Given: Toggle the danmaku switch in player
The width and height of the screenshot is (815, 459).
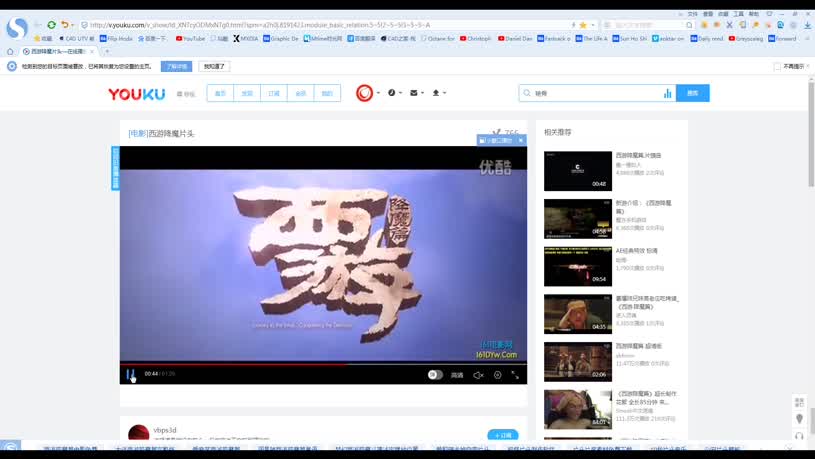Looking at the screenshot, I should tap(435, 375).
